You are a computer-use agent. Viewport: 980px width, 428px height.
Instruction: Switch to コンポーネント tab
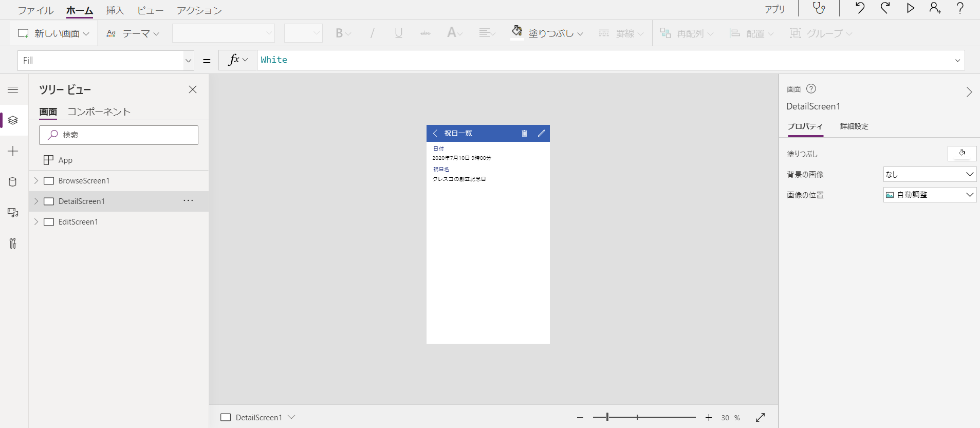[x=99, y=111]
